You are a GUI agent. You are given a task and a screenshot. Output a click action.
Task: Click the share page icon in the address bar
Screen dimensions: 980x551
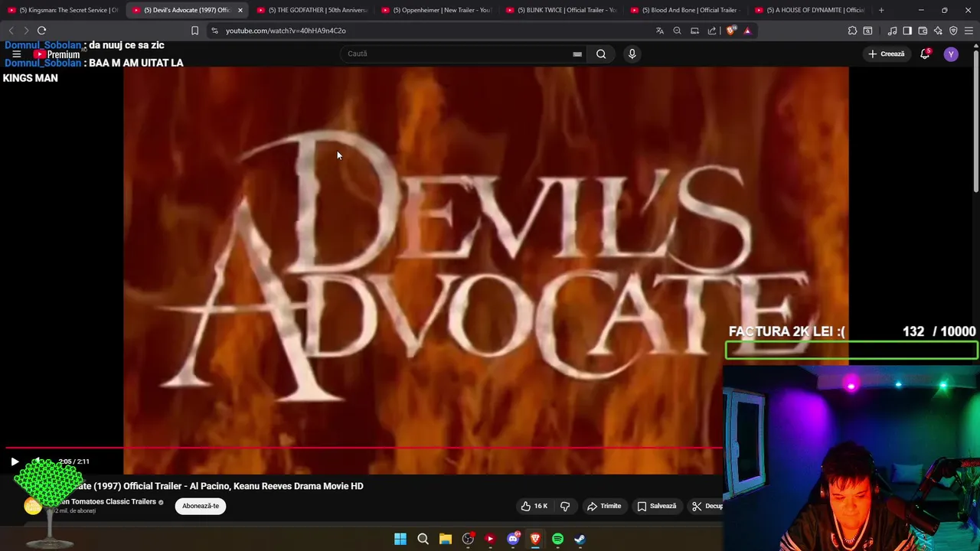coord(712,31)
